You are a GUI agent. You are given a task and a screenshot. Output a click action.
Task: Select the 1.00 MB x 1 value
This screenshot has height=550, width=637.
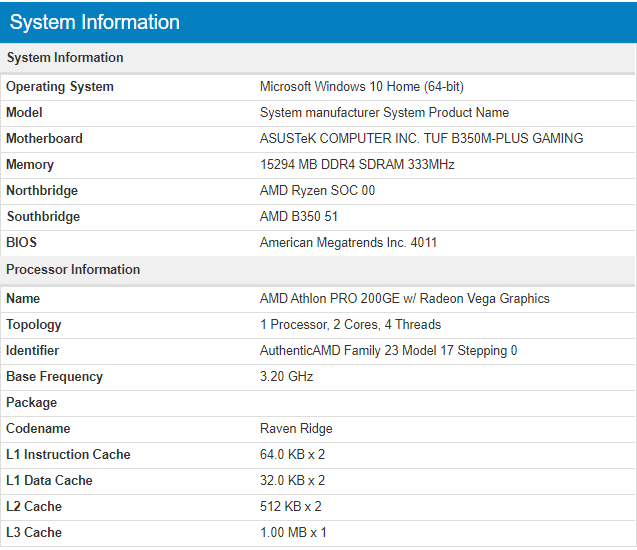tap(293, 533)
